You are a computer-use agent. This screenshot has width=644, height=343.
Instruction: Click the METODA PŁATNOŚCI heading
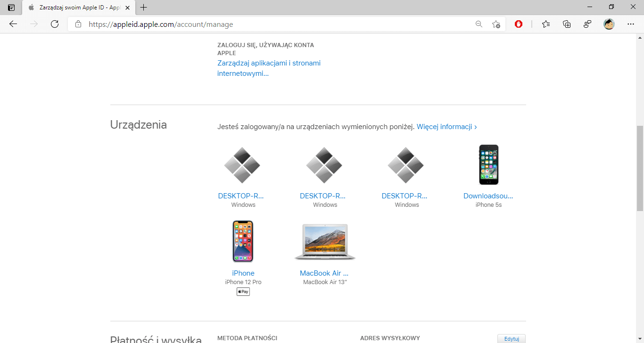tap(247, 338)
